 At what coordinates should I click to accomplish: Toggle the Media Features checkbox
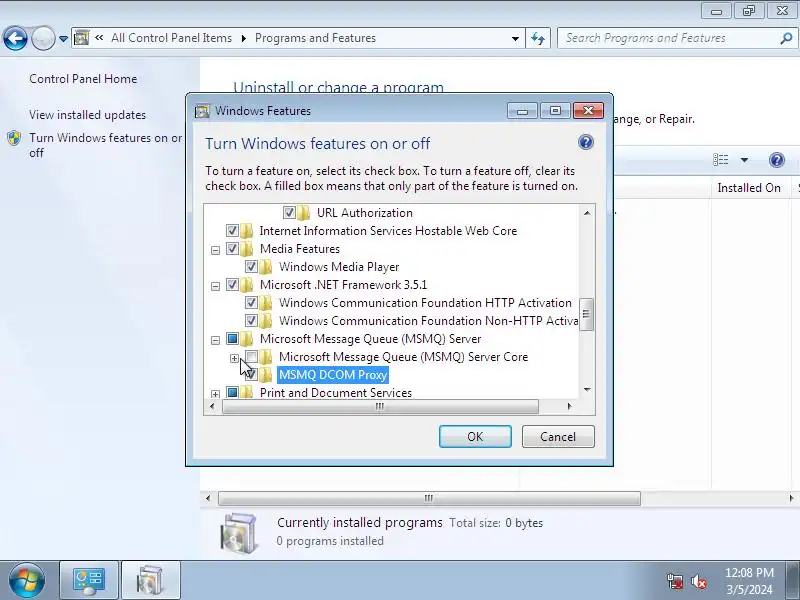pos(232,249)
